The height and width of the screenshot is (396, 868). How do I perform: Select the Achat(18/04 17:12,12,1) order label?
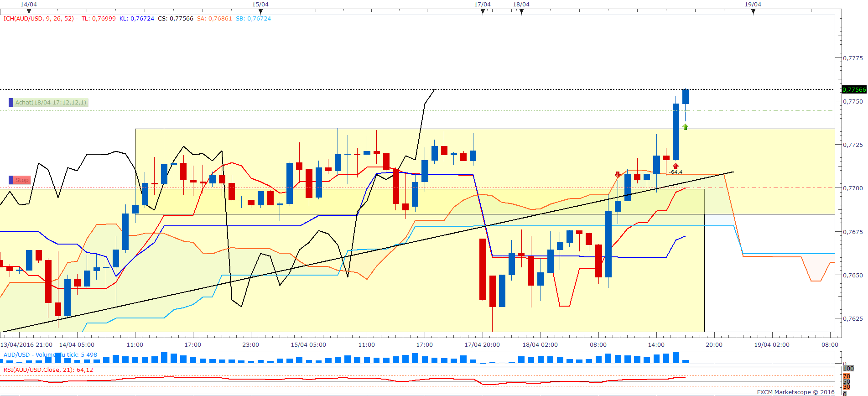51,103
